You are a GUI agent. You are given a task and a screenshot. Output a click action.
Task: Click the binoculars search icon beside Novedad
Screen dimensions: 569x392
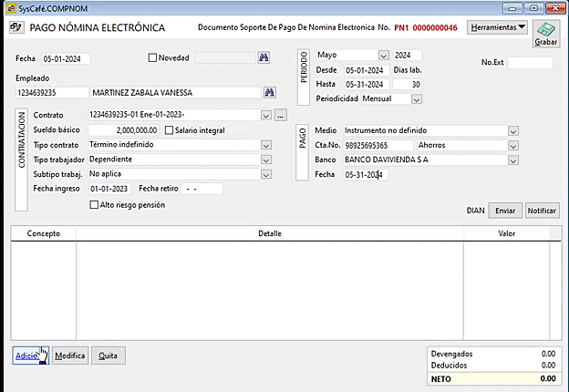click(x=264, y=57)
